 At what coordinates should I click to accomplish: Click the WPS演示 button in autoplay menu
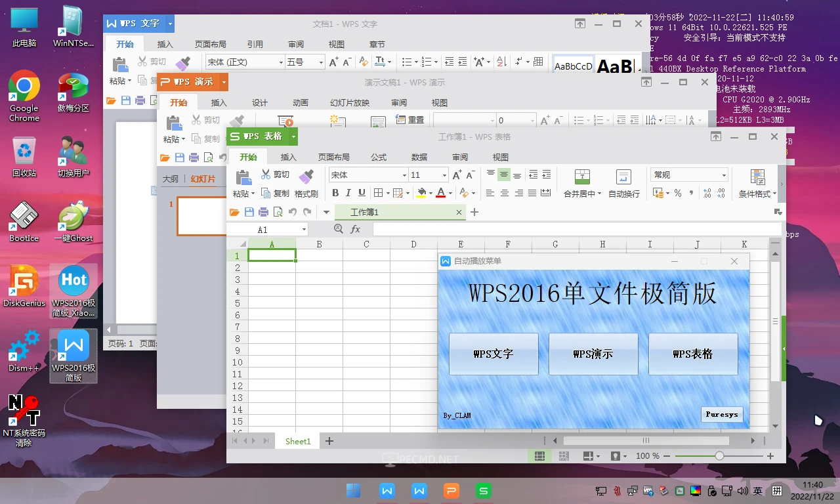tap(593, 354)
